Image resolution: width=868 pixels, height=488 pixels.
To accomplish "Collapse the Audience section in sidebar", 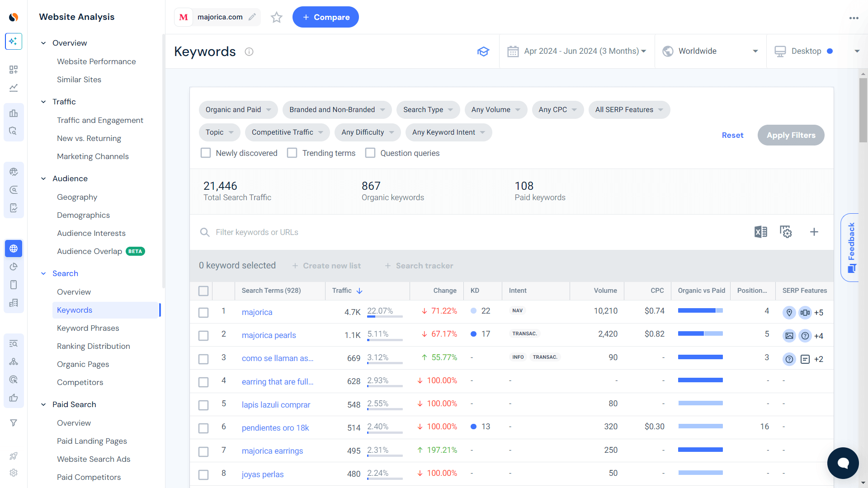I will click(43, 178).
